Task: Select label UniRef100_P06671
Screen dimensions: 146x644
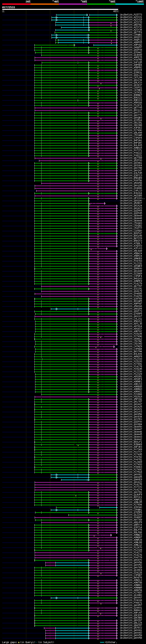Action: [x=131, y=603]
